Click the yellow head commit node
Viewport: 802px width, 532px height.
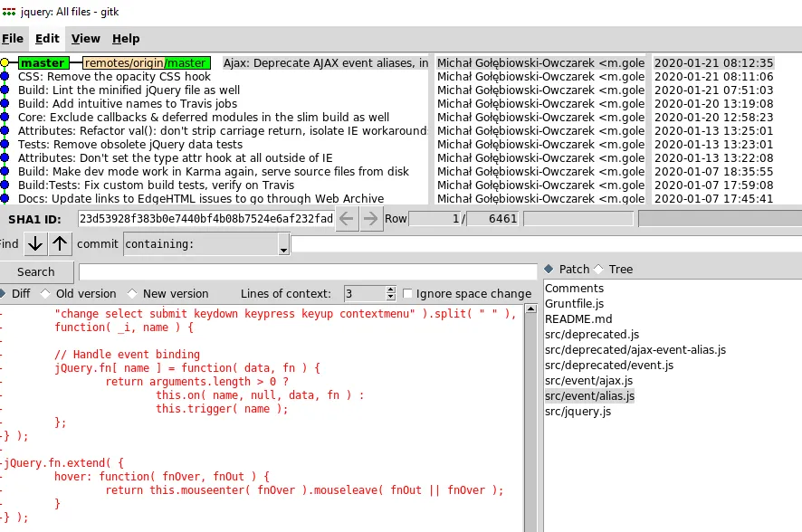[x=5, y=62]
